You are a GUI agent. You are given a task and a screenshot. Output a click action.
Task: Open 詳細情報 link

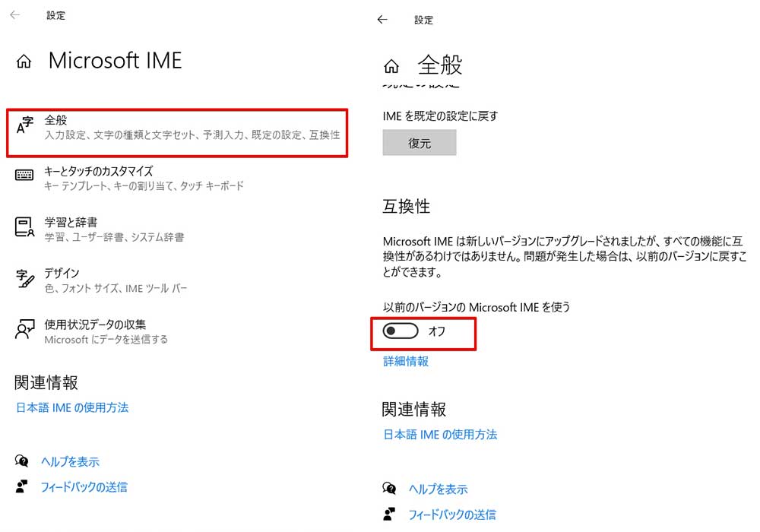click(406, 361)
